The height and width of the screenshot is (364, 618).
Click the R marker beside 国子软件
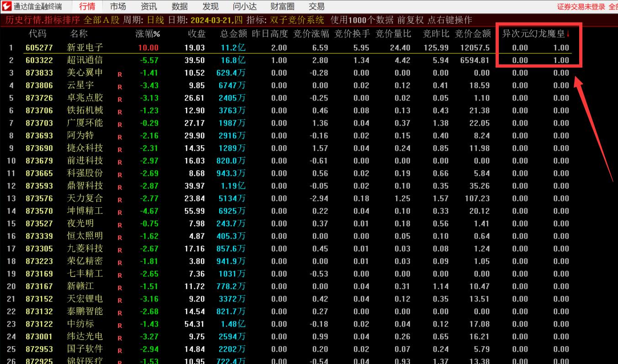pos(120,350)
